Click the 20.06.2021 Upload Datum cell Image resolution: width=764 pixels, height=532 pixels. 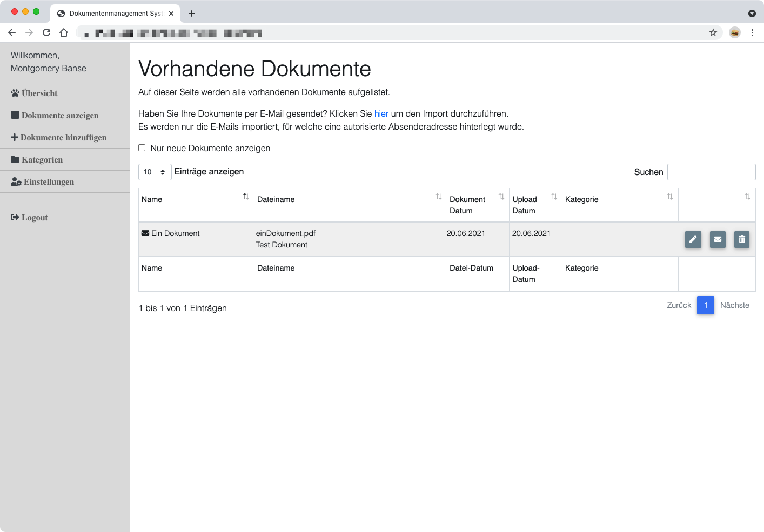tap(536, 239)
